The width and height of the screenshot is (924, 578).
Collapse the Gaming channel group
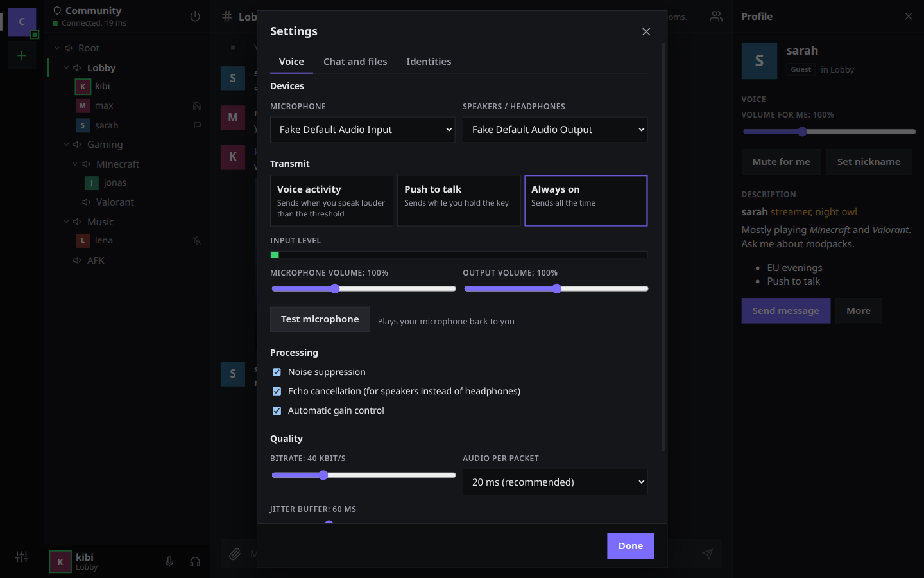[x=66, y=144]
